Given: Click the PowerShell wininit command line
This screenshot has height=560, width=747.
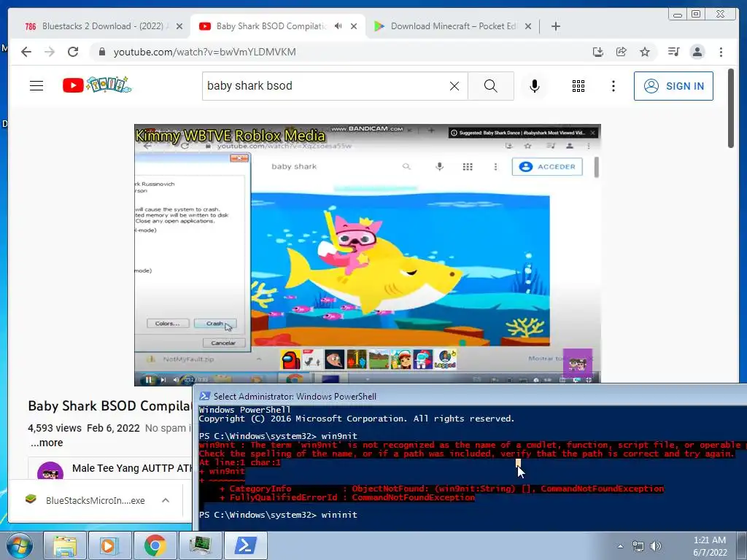Looking at the screenshot, I should [x=278, y=515].
